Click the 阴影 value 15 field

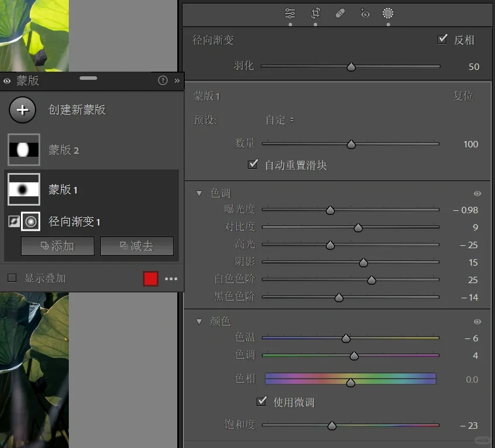(x=473, y=263)
